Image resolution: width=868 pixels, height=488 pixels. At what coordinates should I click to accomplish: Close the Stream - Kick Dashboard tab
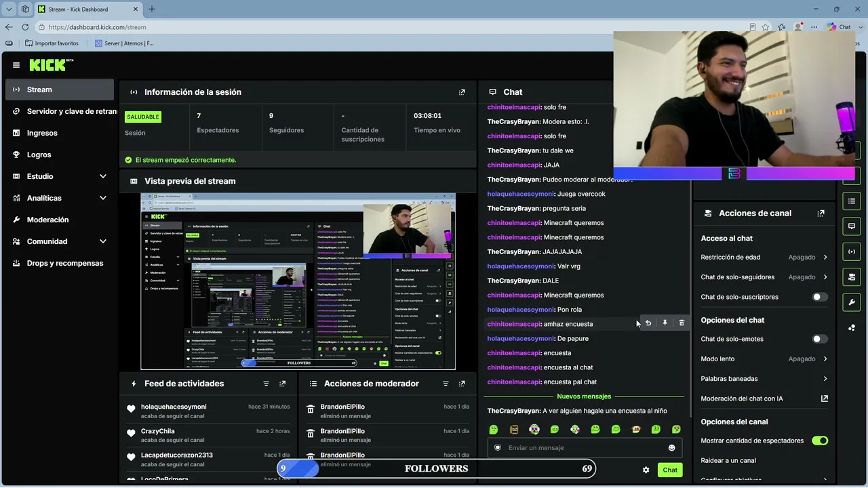136,9
